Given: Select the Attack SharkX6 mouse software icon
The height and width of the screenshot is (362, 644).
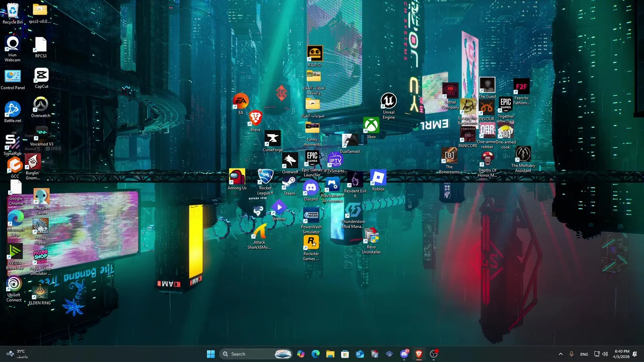Looking at the screenshot, I should coord(259,237).
